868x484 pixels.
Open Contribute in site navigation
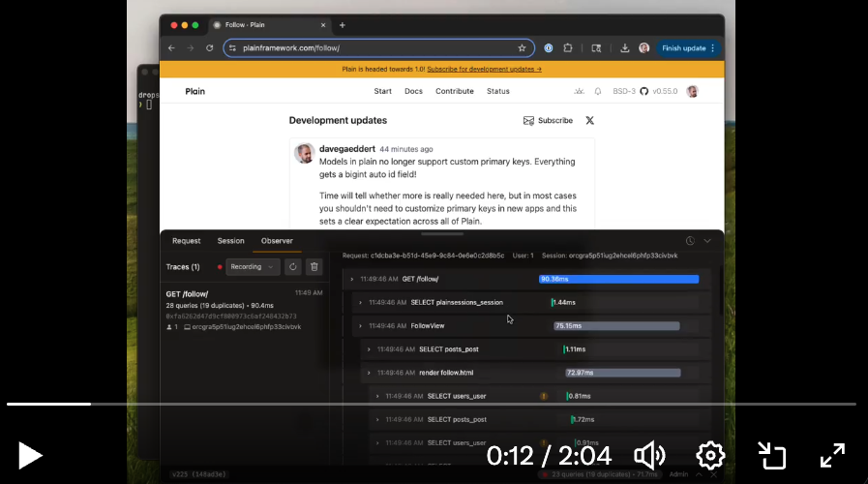(455, 91)
